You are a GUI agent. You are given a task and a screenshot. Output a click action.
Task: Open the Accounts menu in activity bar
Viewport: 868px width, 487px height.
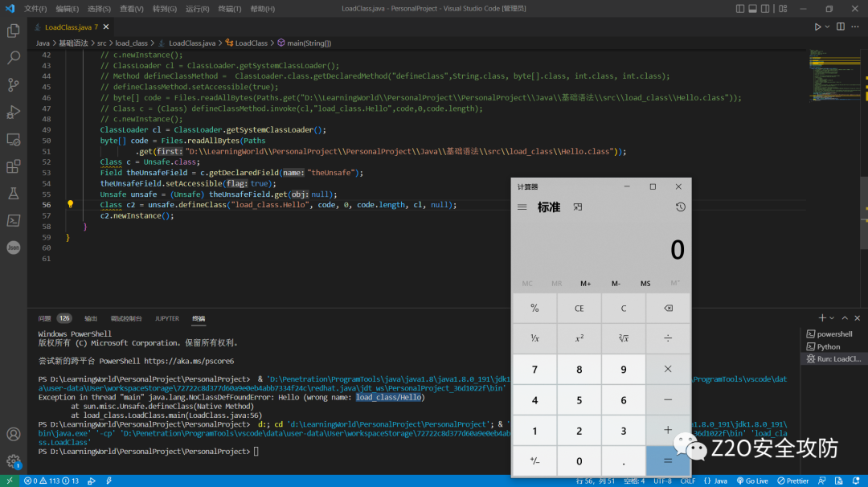pos(14,435)
